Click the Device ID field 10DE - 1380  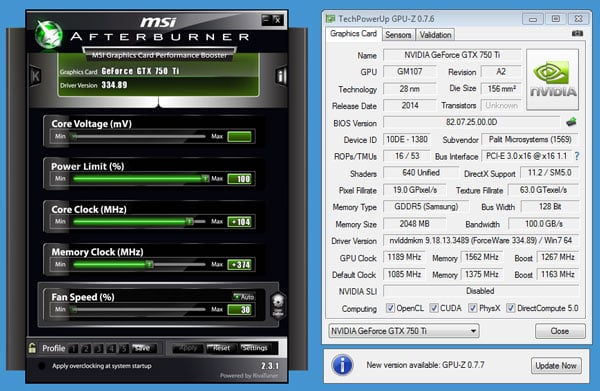click(407, 139)
